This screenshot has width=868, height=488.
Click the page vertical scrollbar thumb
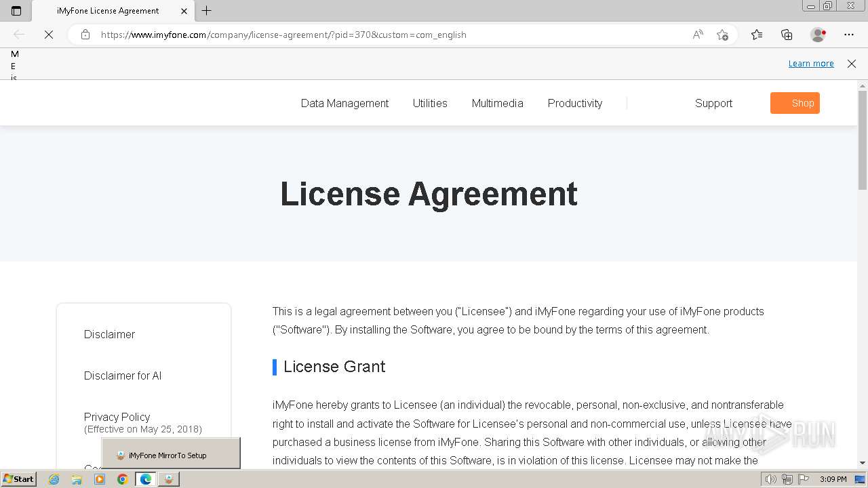(x=863, y=139)
